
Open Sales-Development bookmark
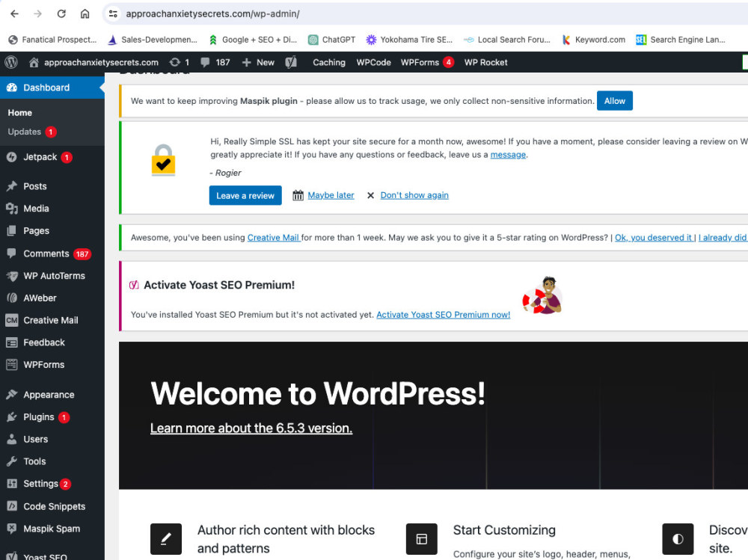(153, 40)
